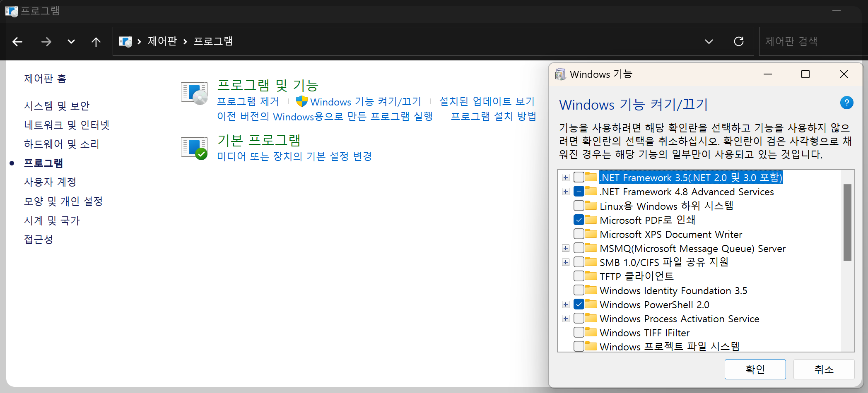868x393 pixels.
Task: Click the help question mark icon
Action: click(x=847, y=103)
